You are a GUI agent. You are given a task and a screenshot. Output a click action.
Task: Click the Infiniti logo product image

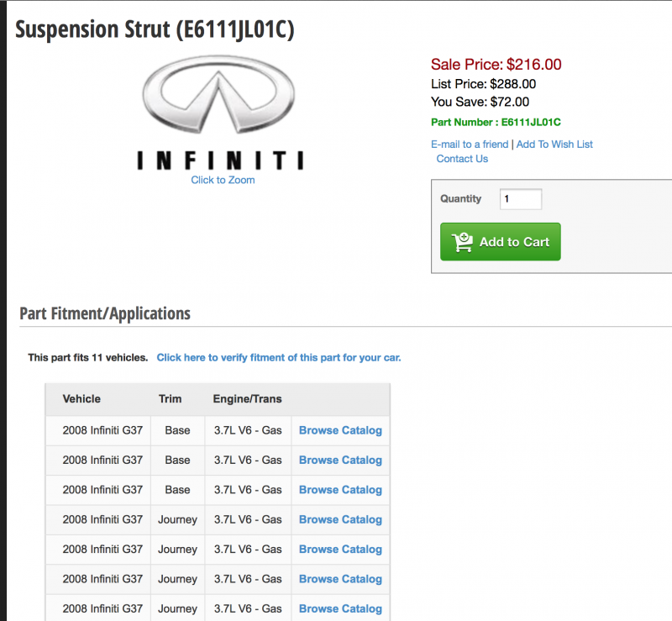(x=220, y=113)
